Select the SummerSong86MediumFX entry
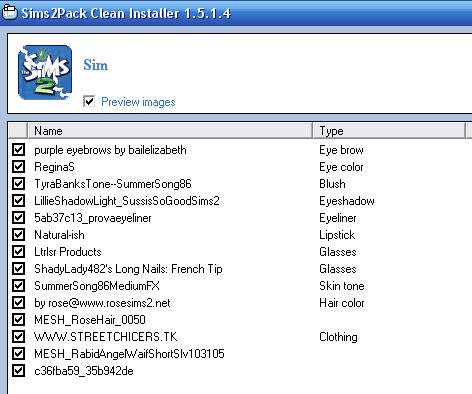The height and width of the screenshot is (394, 472). [97, 286]
